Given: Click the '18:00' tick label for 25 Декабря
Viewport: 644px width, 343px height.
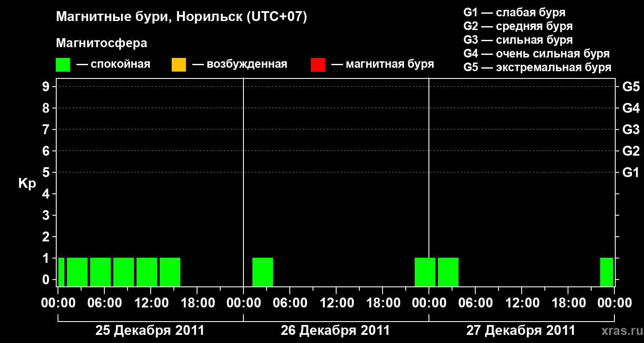Looking at the screenshot, I should [197, 303].
